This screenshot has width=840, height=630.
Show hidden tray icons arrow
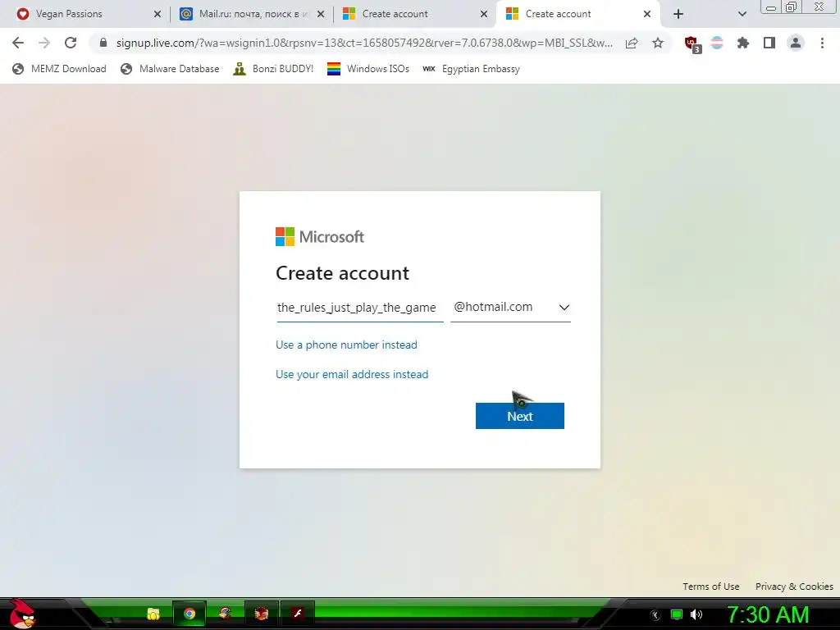click(x=655, y=615)
